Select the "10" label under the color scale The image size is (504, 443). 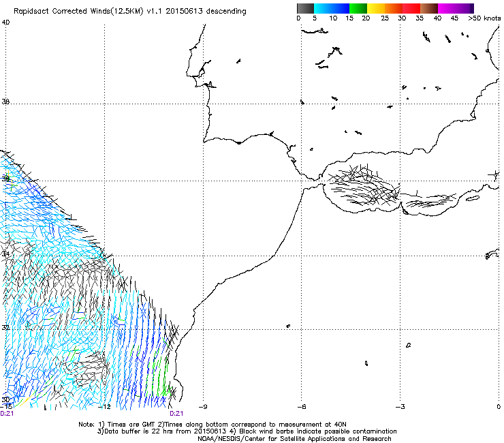(333, 18)
